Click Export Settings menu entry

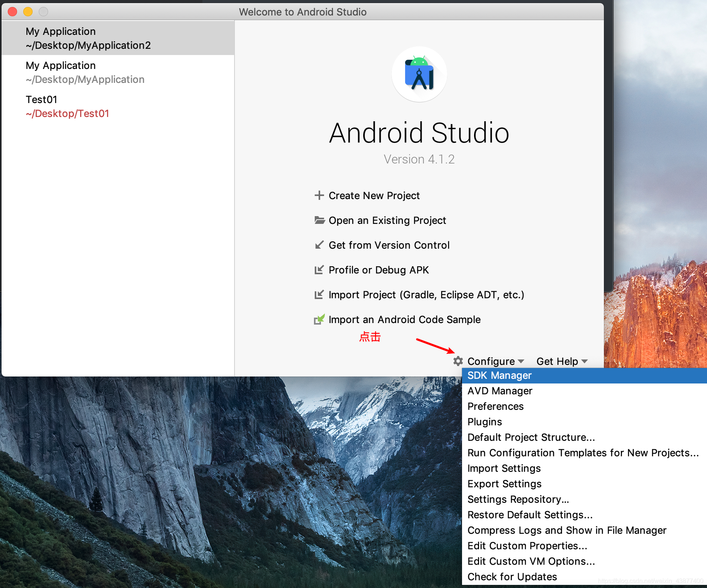pos(585,484)
